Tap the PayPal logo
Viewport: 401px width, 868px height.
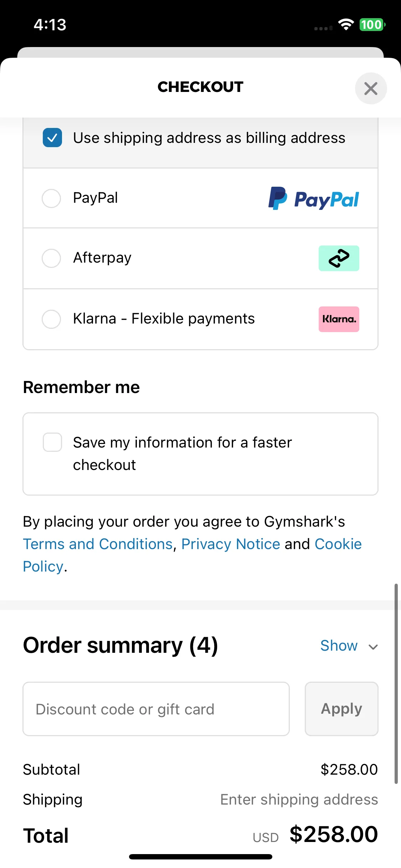314,198
